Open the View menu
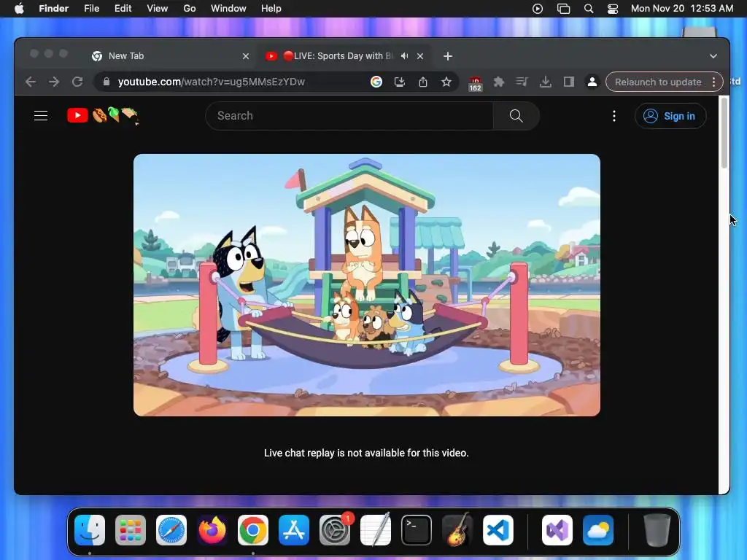The width and height of the screenshot is (747, 560). (158, 9)
